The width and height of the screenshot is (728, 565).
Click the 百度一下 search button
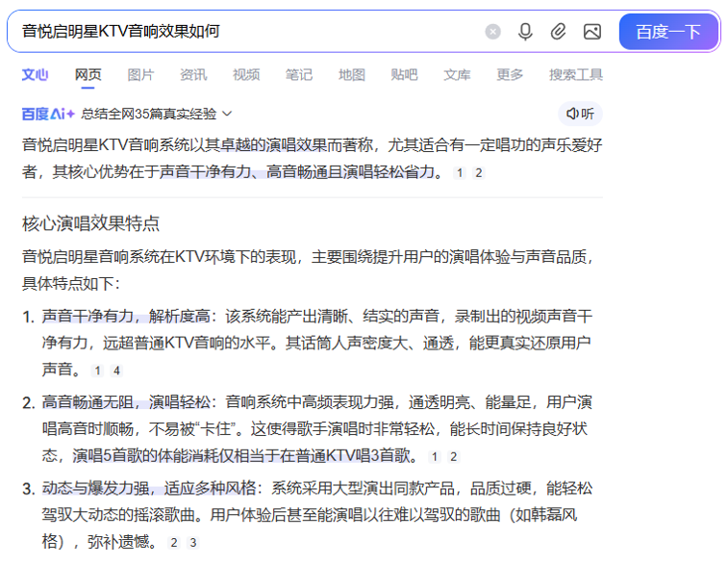(668, 32)
